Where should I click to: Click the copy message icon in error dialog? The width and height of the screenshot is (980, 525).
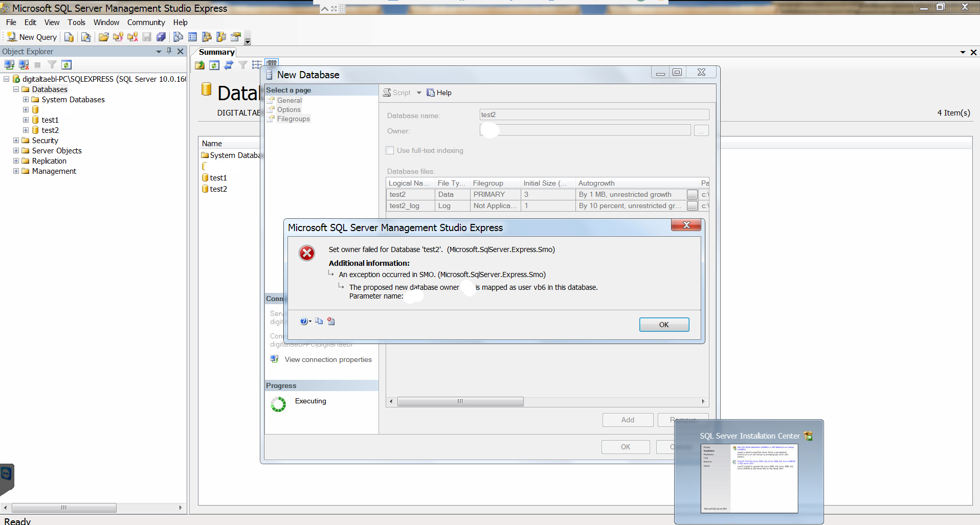[319, 321]
